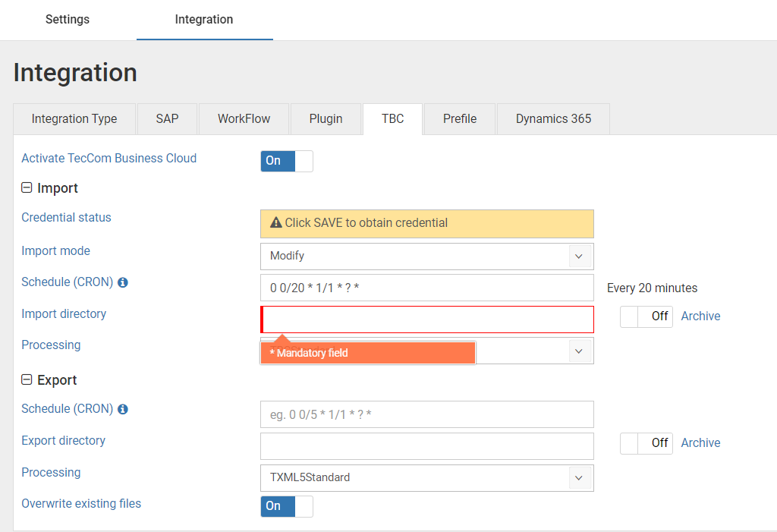Screen dimensions: 777x532
Task: Click the Import directory label
Action: pyautogui.click(x=64, y=314)
